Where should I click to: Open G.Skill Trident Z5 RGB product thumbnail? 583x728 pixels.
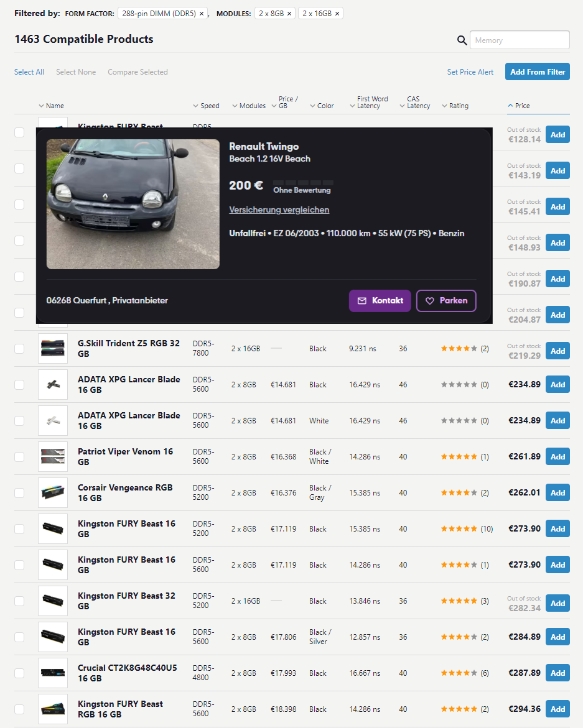53,349
